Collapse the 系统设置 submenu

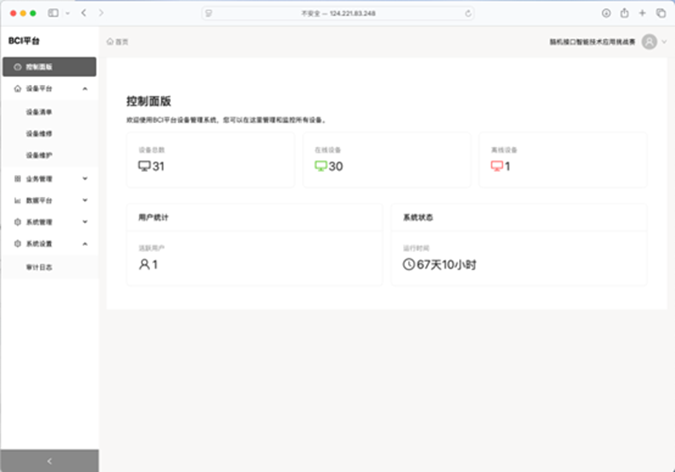(85, 243)
